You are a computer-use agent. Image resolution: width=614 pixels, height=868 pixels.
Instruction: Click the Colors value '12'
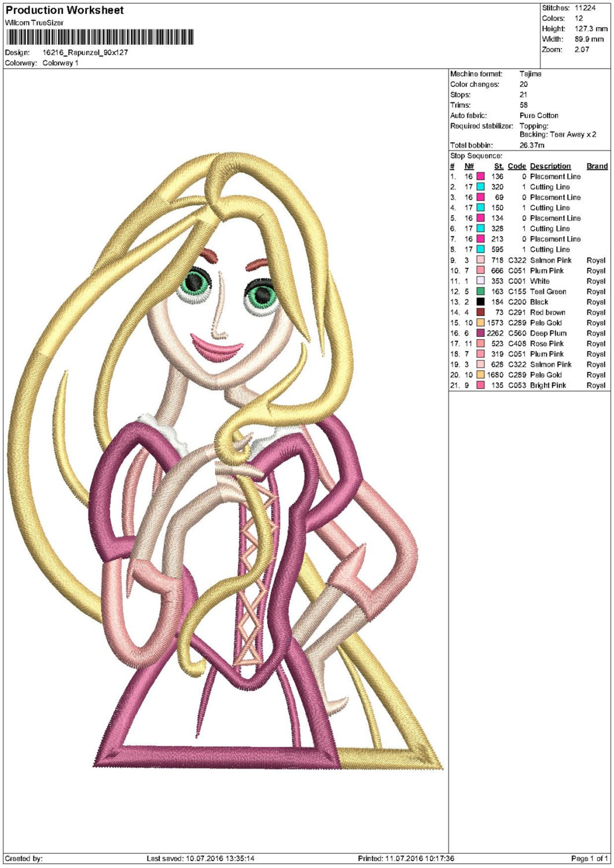(x=578, y=19)
